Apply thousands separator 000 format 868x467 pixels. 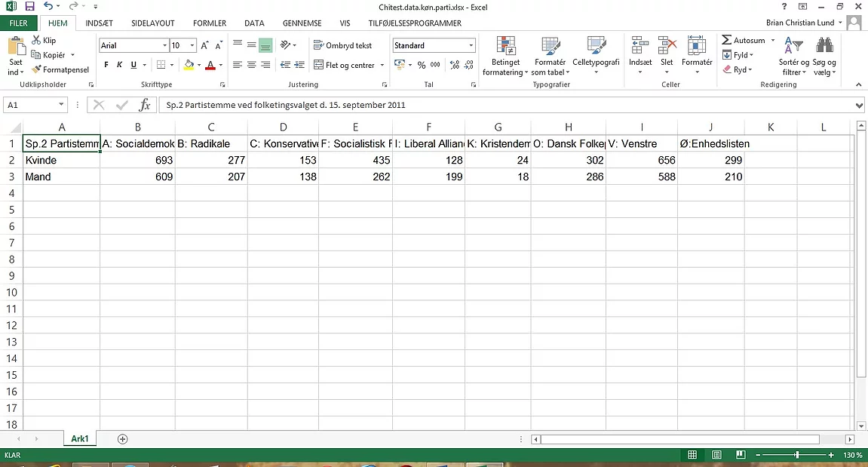436,66
